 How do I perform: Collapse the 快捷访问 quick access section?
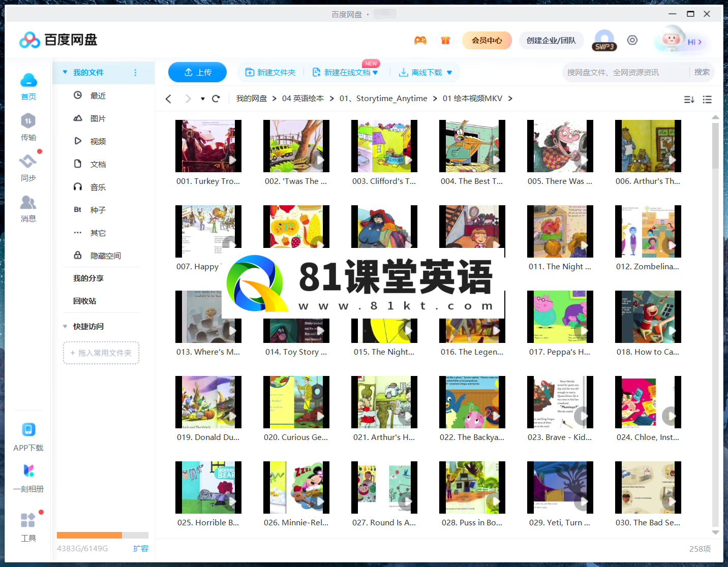(x=65, y=326)
